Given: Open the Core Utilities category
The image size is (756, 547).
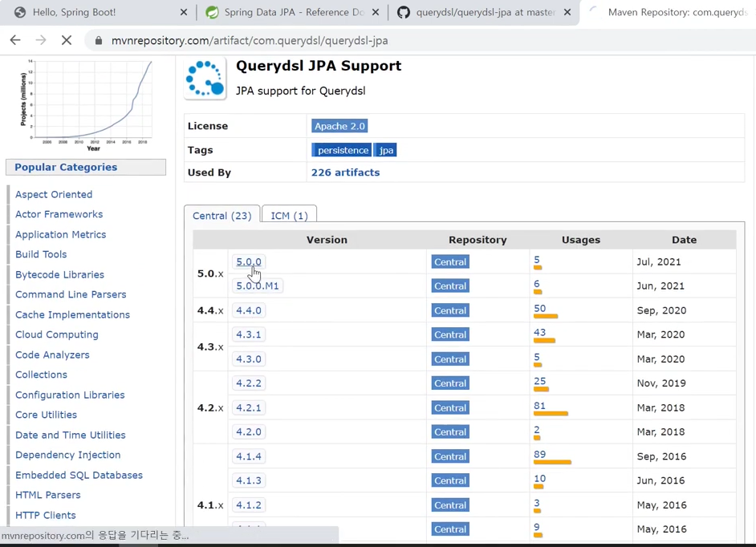Looking at the screenshot, I should point(46,415).
